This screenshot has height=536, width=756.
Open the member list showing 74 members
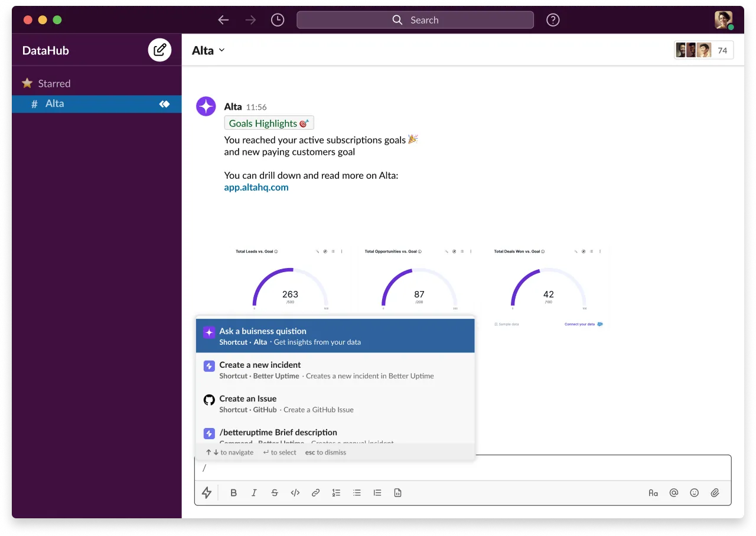coord(703,51)
